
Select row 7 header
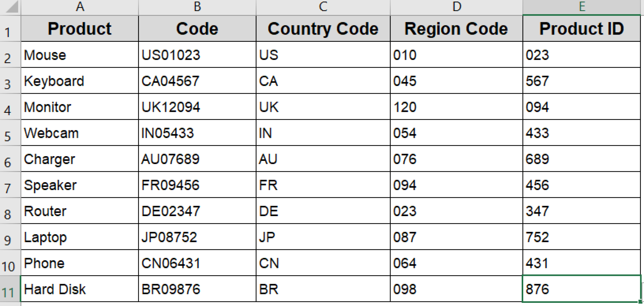tap(9, 185)
